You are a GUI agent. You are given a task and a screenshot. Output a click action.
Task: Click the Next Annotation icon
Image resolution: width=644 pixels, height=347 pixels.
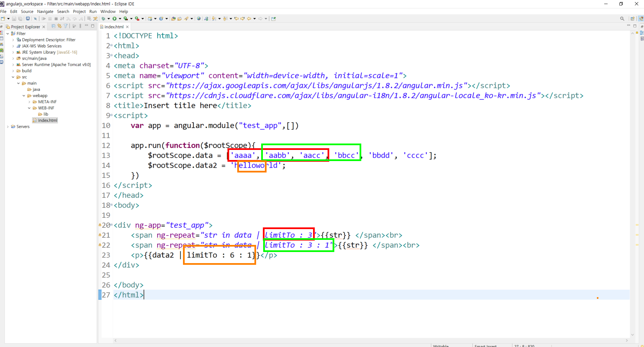pos(214,19)
